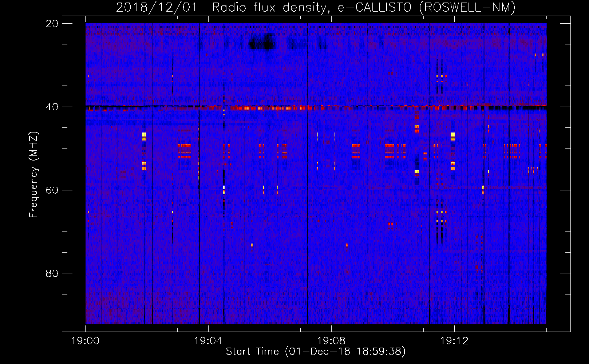The height and width of the screenshot is (364, 589).
Task: Click the plot title 'Radio flux density, e-CALLISTO (ROSWELL-NM)'
Action: (x=364, y=7)
